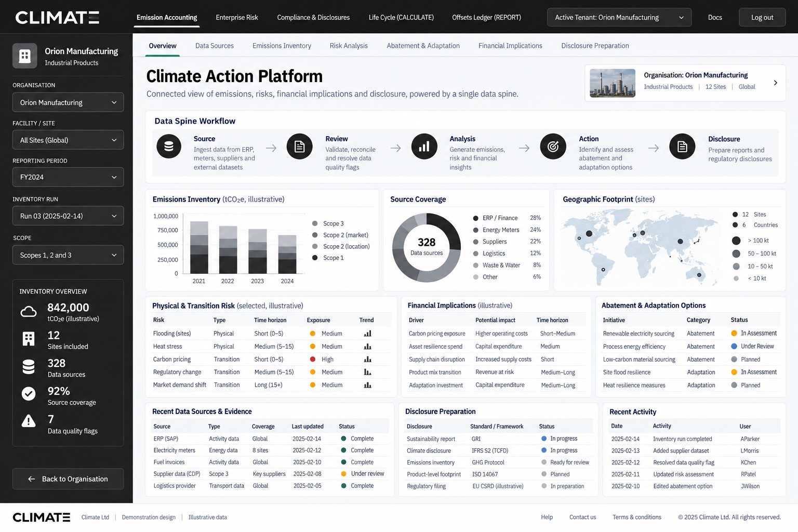Click the ERP / Finance legend swatch
The height and width of the screenshot is (532, 798).
[x=476, y=218]
